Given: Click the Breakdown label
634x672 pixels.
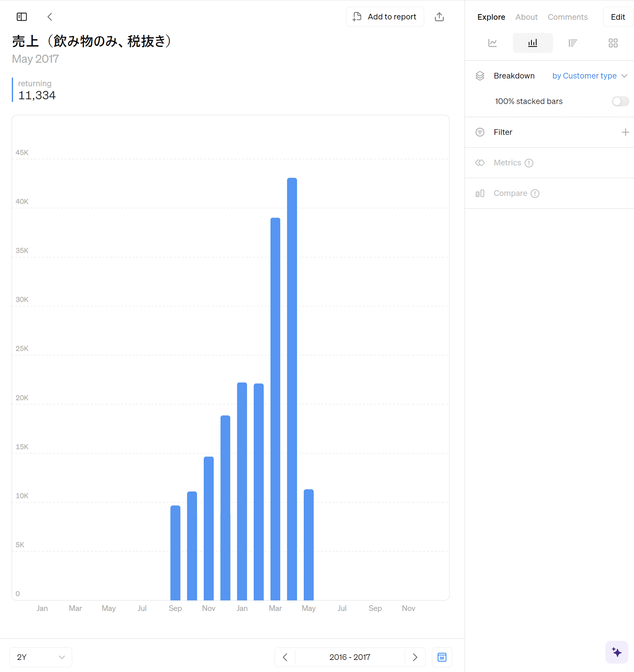Looking at the screenshot, I should click(x=514, y=76).
